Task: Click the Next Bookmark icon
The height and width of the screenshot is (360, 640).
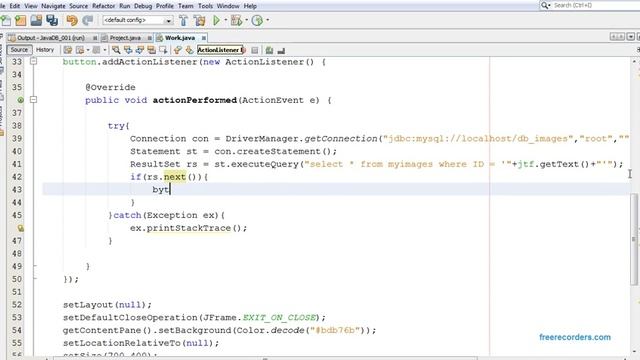Action: 189,50
